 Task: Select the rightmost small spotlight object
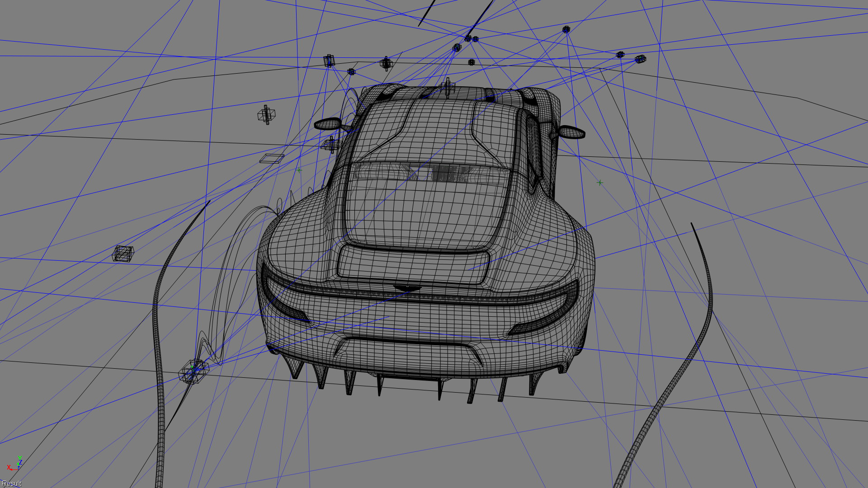click(640, 59)
